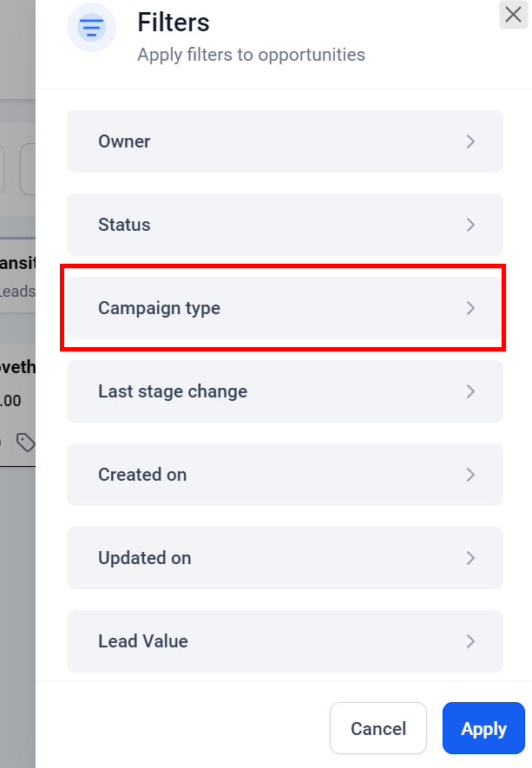
Task: Click the chevron next to Updated on
Action: tap(470, 558)
